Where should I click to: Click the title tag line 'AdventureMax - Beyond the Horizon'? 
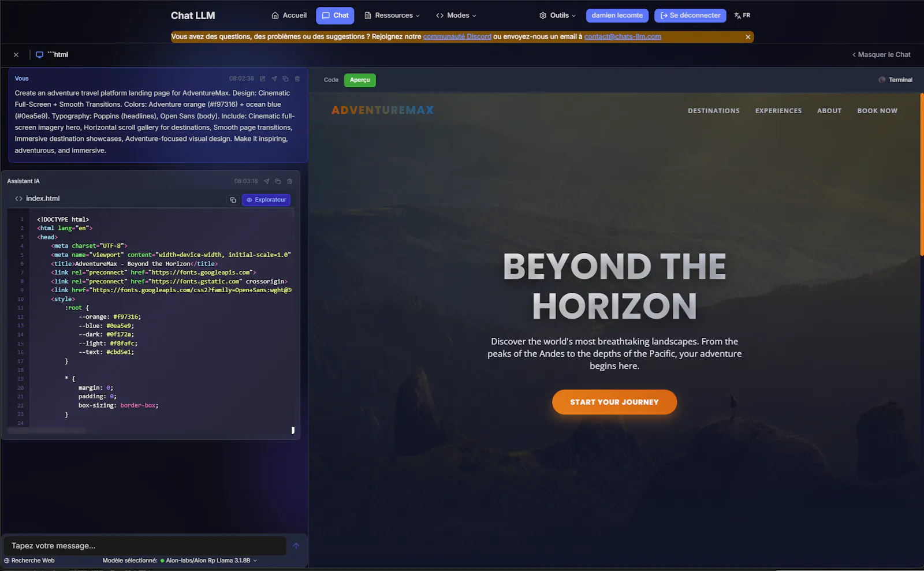click(x=134, y=264)
